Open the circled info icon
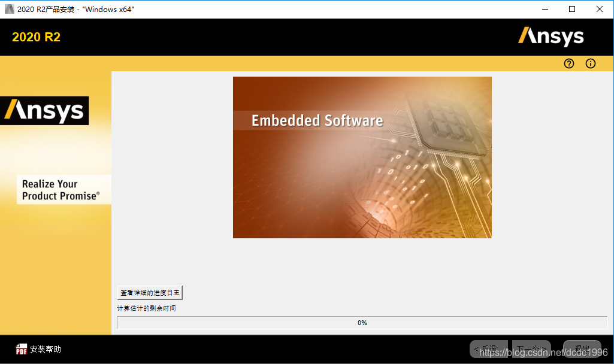 591,63
